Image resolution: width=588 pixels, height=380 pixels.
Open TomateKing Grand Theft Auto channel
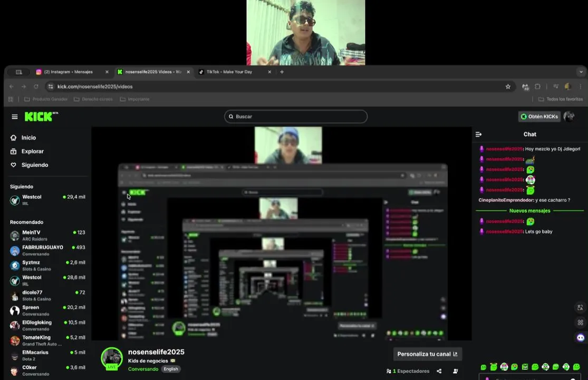coord(47,340)
